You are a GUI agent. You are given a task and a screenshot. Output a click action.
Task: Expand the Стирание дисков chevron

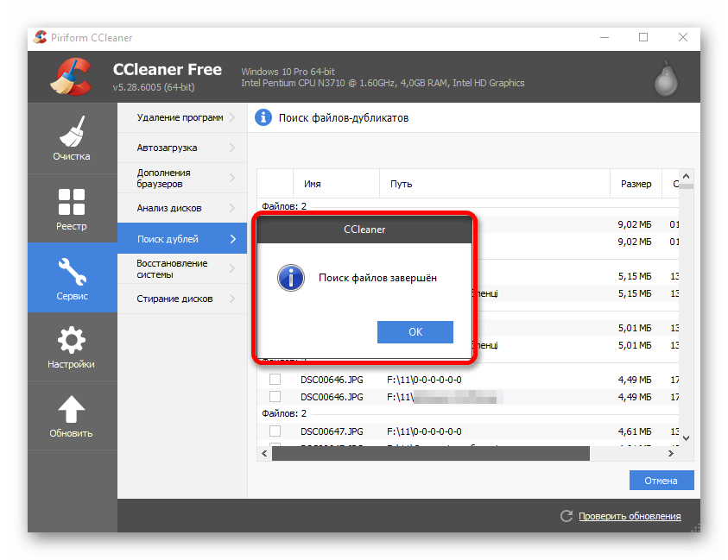click(x=232, y=299)
